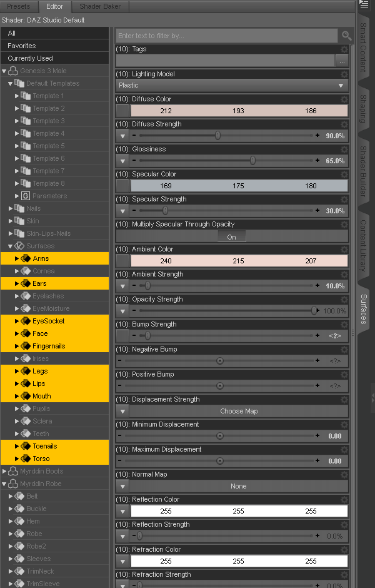The width and height of the screenshot is (375, 588).
Task: Open the gear settings for Glossiness
Action: click(344, 150)
